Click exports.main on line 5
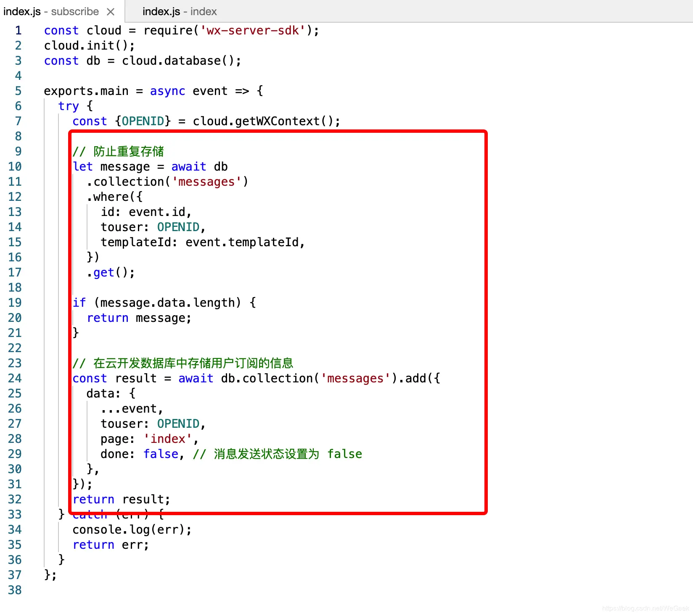The image size is (693, 616). point(86,91)
